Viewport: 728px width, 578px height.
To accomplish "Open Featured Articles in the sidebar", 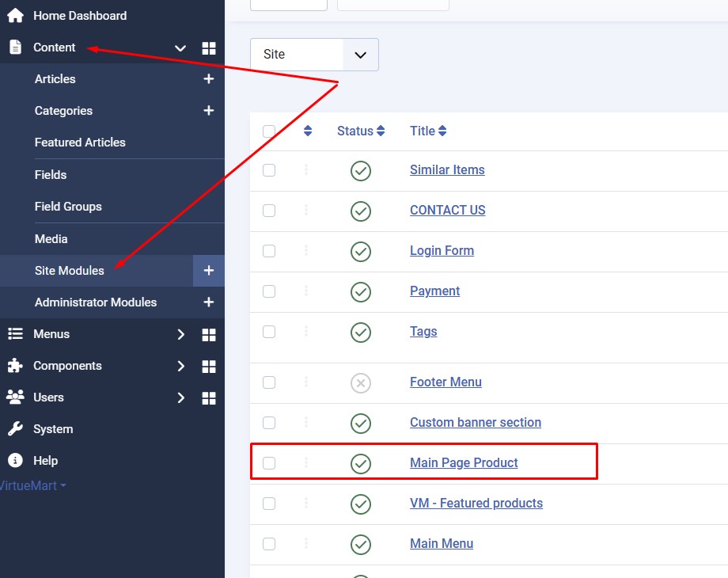I will [80, 143].
